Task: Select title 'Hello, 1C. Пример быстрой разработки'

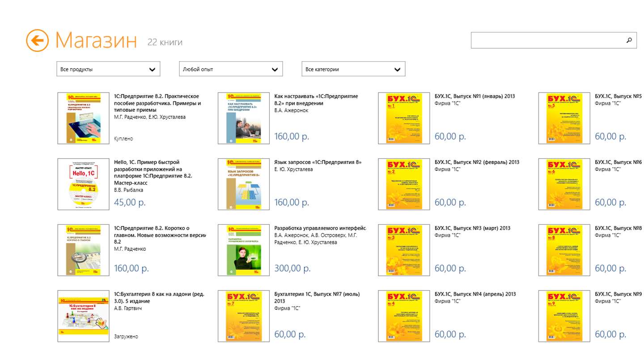Action: (153, 173)
